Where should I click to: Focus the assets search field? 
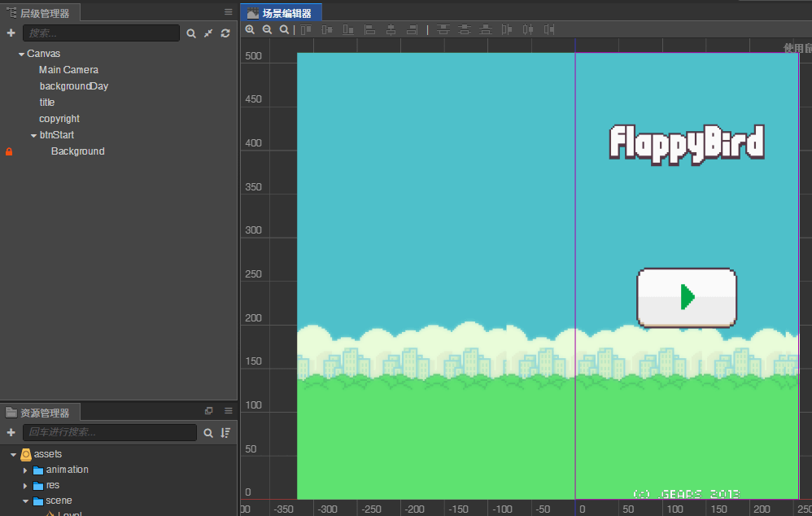(110, 433)
